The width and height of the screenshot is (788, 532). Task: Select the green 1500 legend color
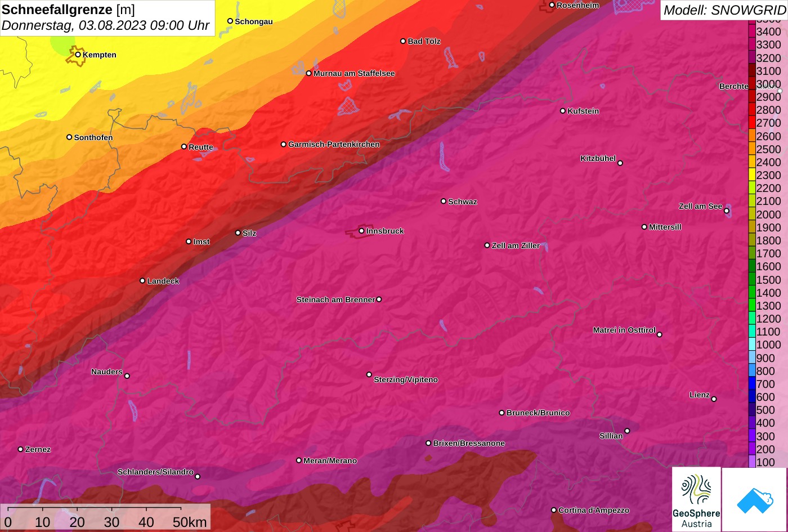coord(752,280)
